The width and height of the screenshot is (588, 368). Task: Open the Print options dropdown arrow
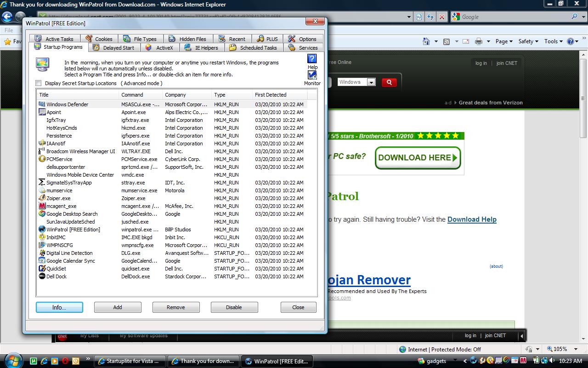point(488,41)
